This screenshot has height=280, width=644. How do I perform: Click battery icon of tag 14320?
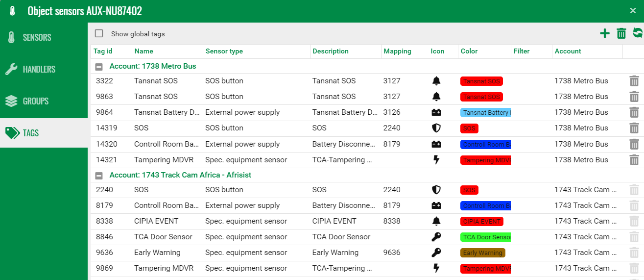[x=436, y=144]
